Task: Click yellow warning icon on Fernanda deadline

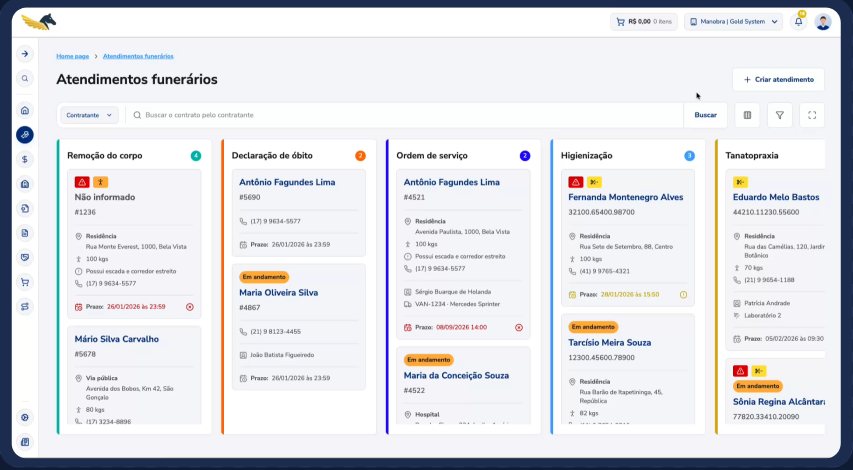Action: 683,295
